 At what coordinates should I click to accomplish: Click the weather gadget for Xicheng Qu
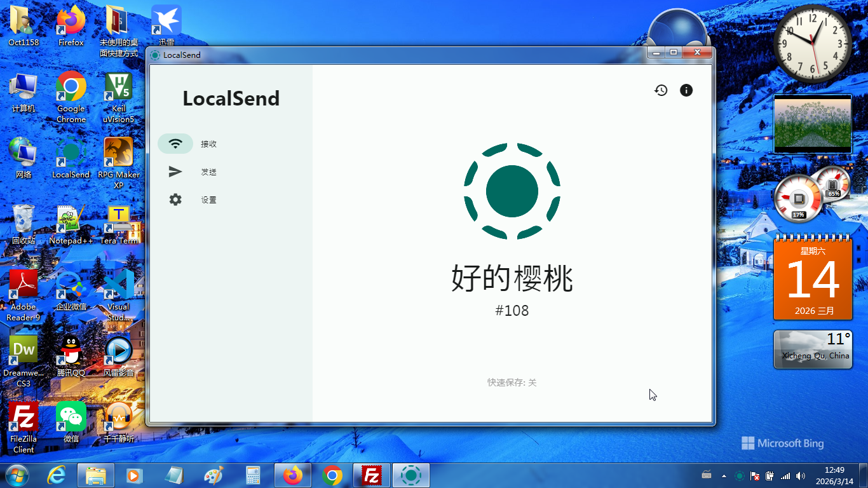point(812,349)
